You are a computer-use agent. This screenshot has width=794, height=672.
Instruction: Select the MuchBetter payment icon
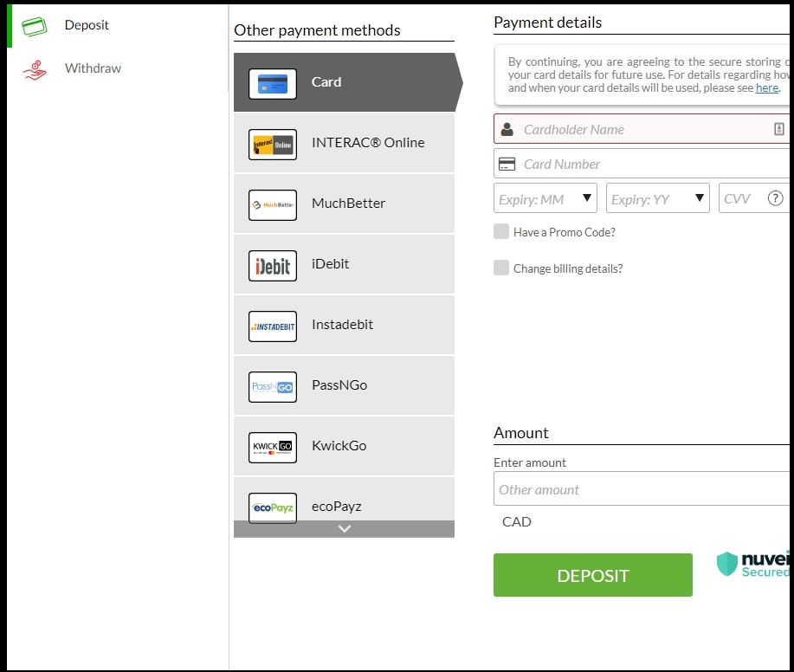[272, 204]
